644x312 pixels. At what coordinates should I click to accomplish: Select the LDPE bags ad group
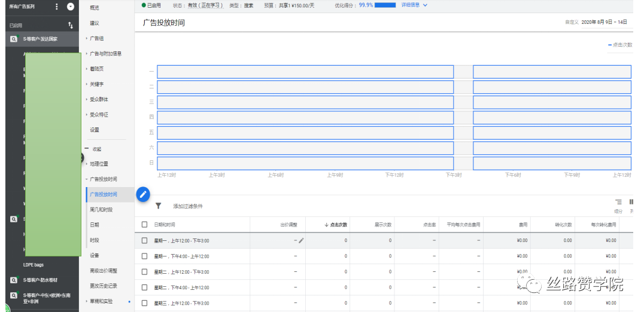coord(34,265)
